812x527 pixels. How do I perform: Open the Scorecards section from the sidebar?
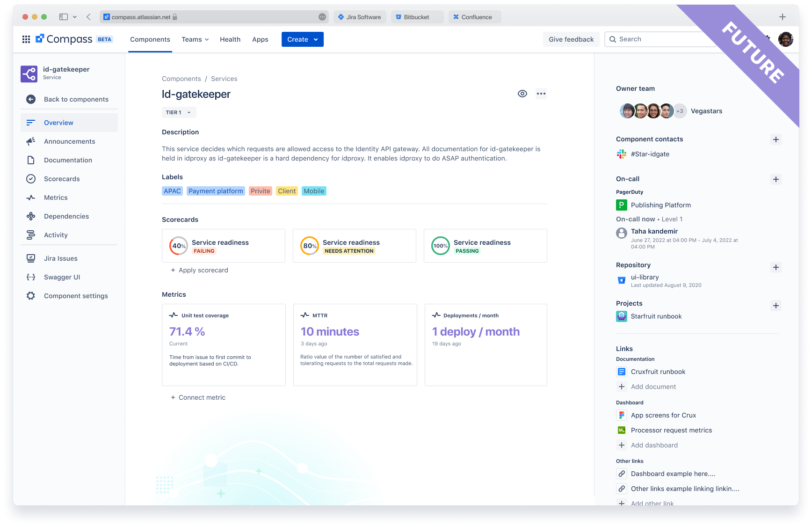pyautogui.click(x=61, y=178)
